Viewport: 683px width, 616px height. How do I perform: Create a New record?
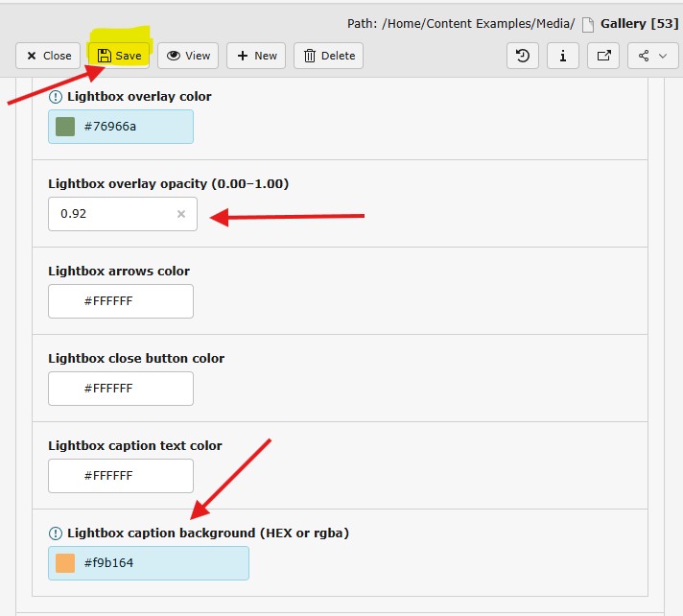click(256, 56)
